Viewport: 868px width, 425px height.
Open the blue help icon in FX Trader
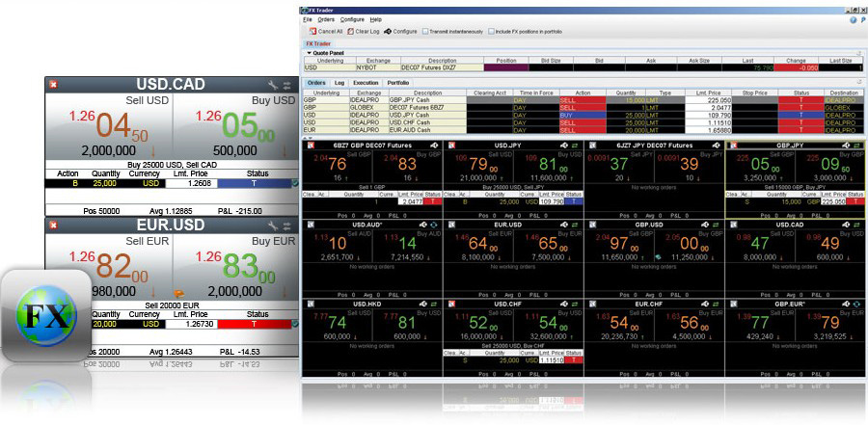click(x=854, y=19)
